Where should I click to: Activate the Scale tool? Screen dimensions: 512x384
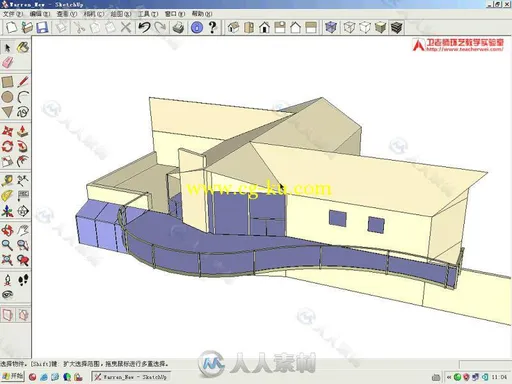pyautogui.click(x=7, y=161)
